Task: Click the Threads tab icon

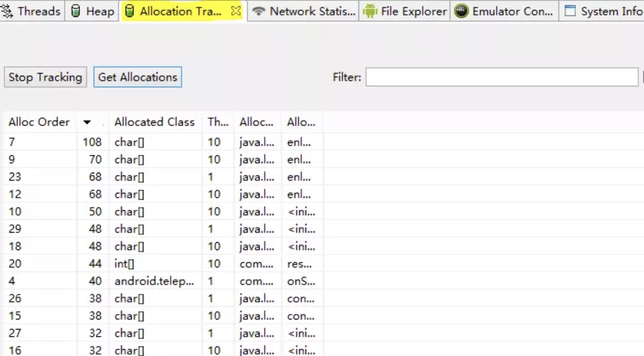Action: pyautogui.click(x=8, y=11)
